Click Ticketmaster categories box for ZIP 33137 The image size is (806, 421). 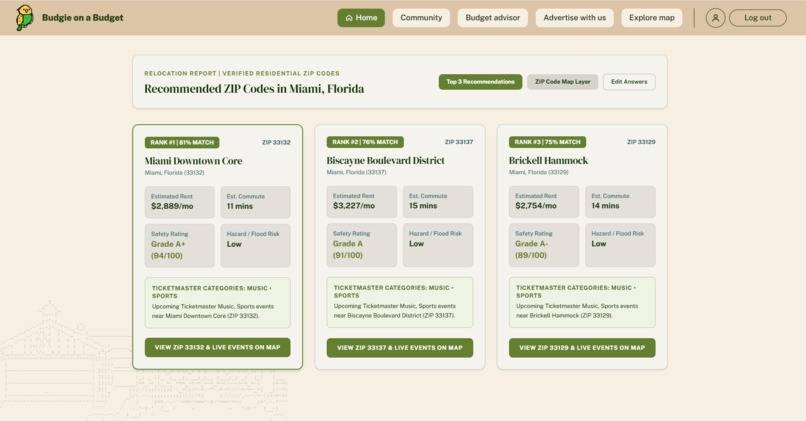[x=399, y=302]
